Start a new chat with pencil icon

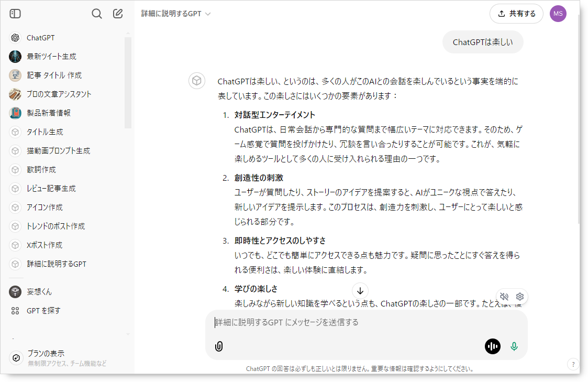118,14
